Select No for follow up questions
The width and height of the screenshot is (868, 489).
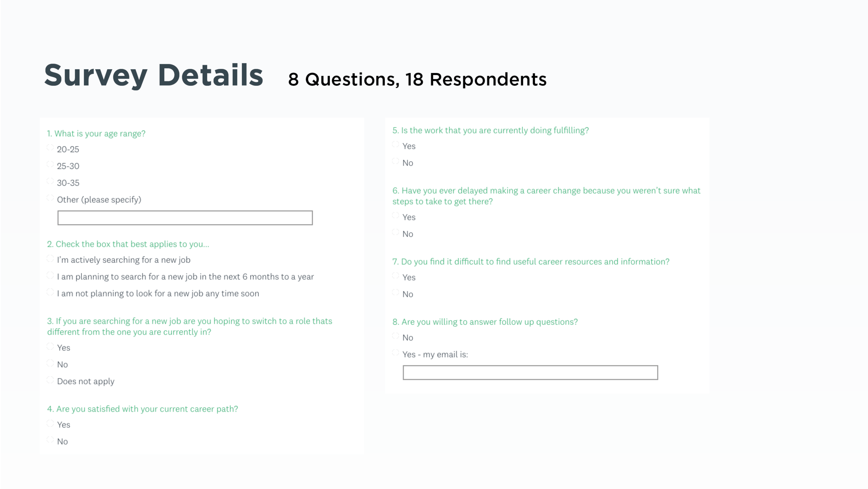[395, 336]
